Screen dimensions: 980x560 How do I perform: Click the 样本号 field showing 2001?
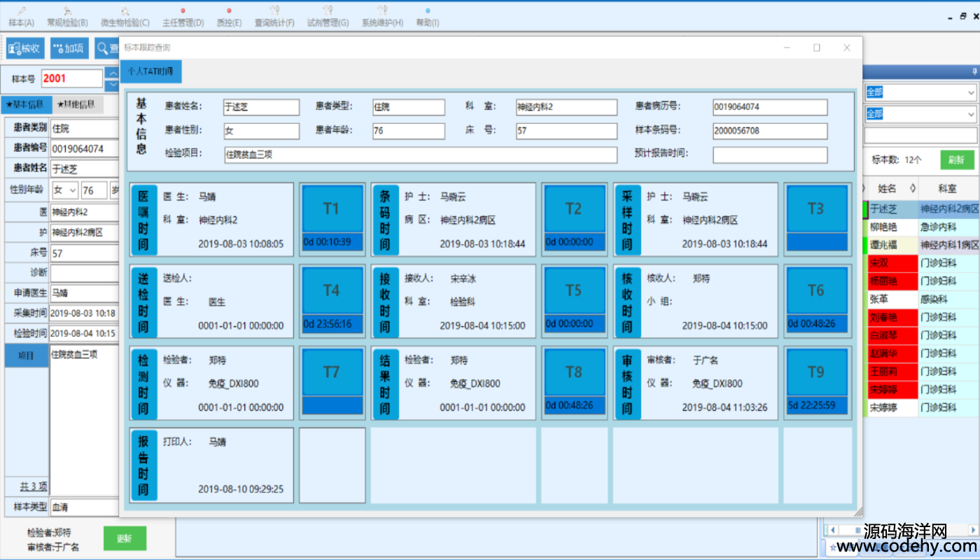pos(71,79)
